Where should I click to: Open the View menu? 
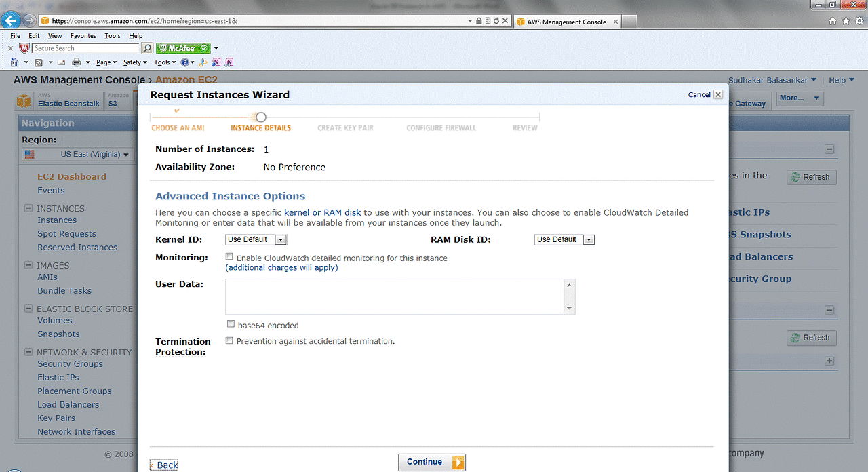point(55,36)
